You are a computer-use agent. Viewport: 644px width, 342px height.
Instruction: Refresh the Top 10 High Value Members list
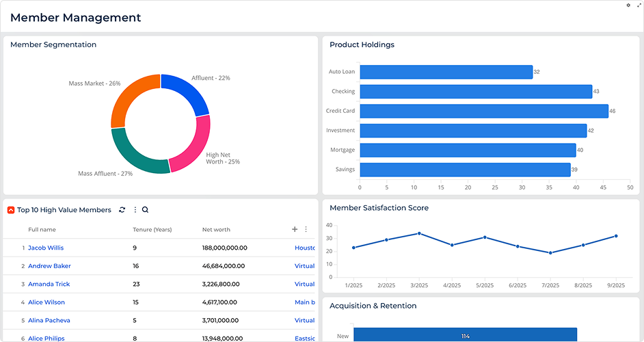tap(122, 210)
